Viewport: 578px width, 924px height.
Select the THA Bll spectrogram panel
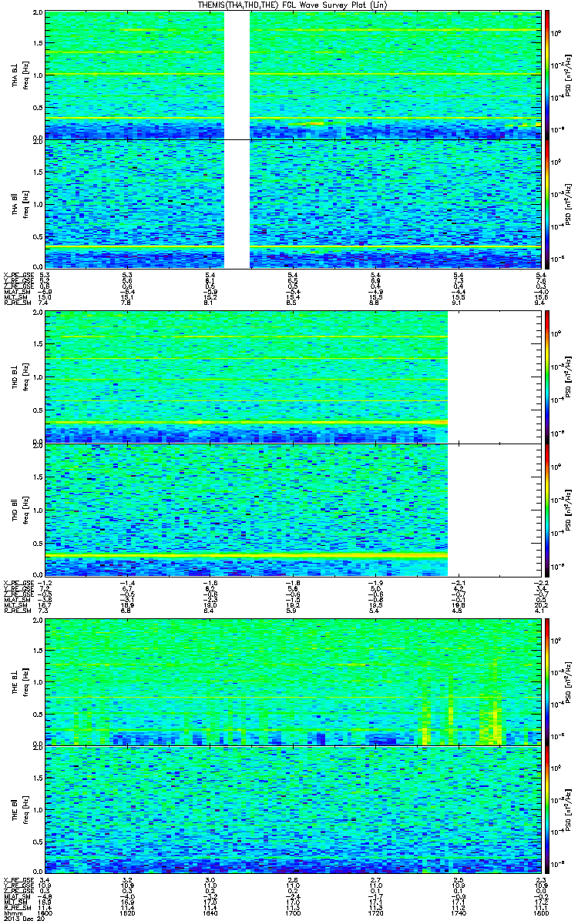[x=293, y=203]
